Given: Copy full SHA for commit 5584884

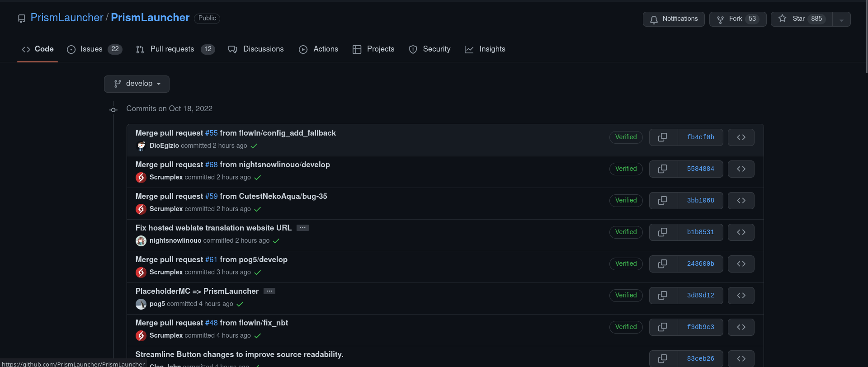Looking at the screenshot, I should 663,169.
